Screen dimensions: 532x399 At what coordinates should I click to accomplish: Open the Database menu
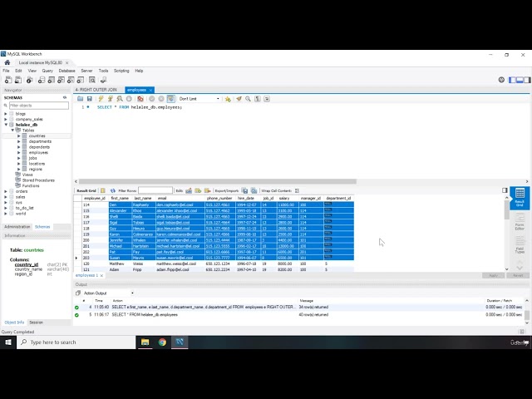click(66, 71)
